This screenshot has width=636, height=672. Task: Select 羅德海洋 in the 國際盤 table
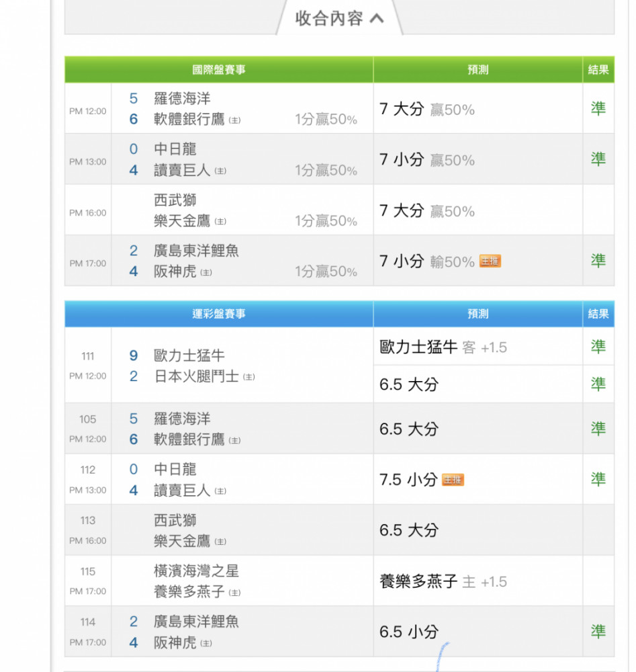[x=182, y=98]
